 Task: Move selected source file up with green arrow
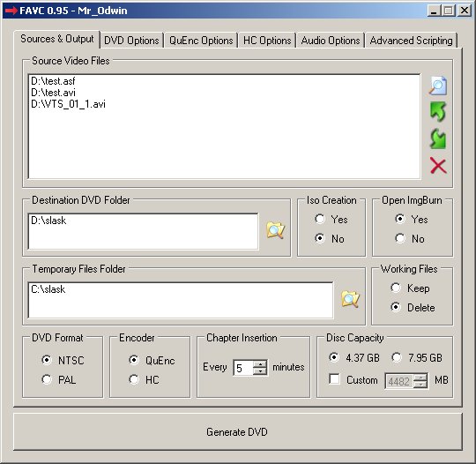(438, 112)
